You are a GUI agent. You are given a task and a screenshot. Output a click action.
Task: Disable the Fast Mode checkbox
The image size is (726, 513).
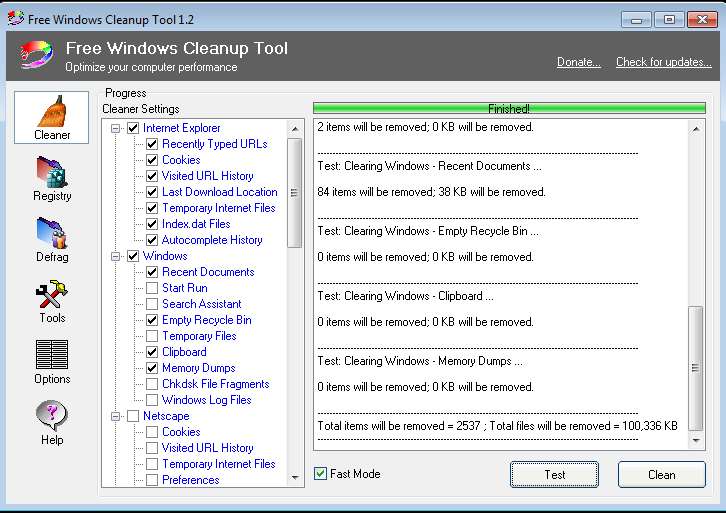tap(320, 473)
